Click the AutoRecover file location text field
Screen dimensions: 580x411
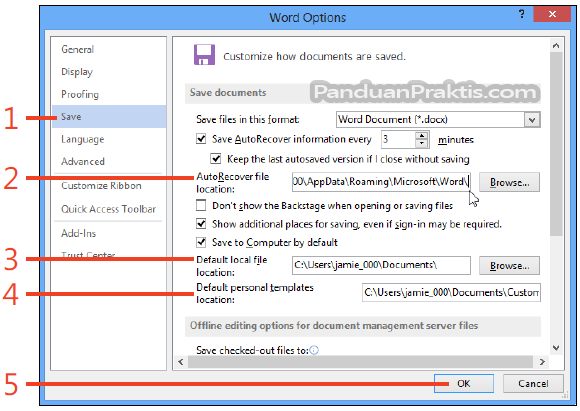point(381,182)
